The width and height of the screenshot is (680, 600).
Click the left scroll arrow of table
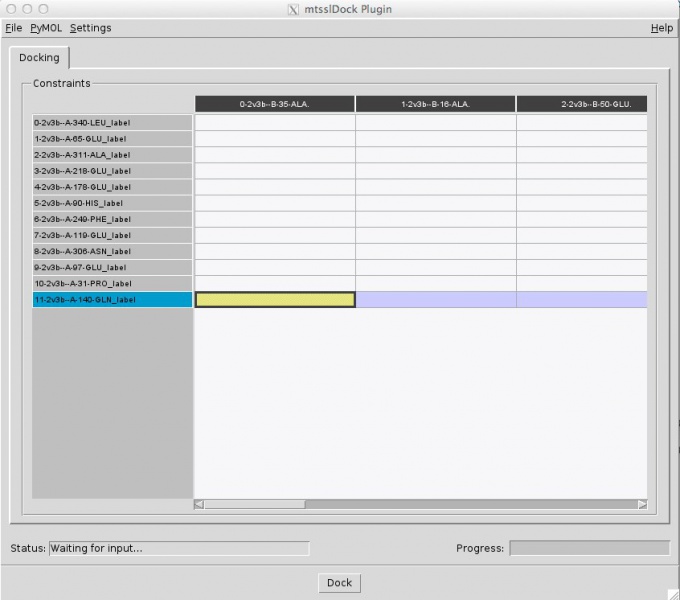point(199,504)
